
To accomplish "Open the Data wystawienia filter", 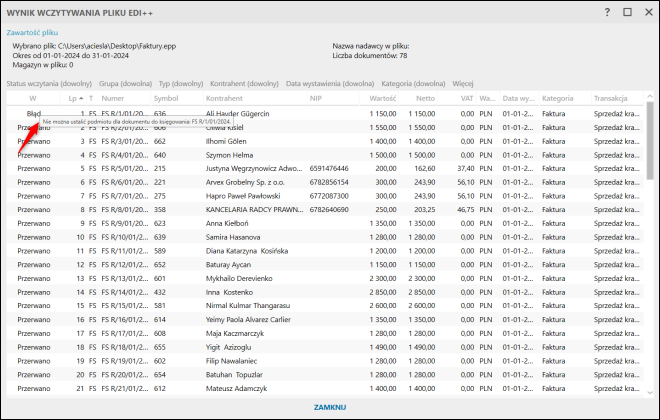I will pos(330,83).
